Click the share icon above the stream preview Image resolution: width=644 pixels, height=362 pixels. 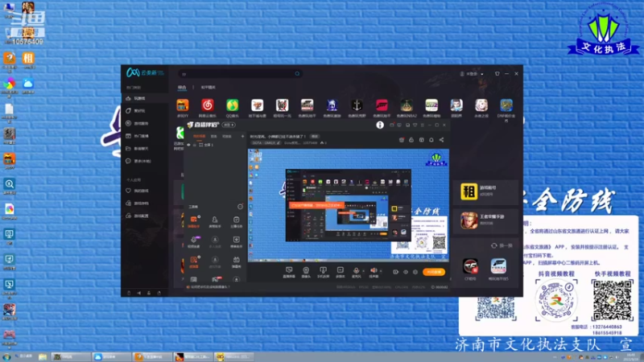441,140
